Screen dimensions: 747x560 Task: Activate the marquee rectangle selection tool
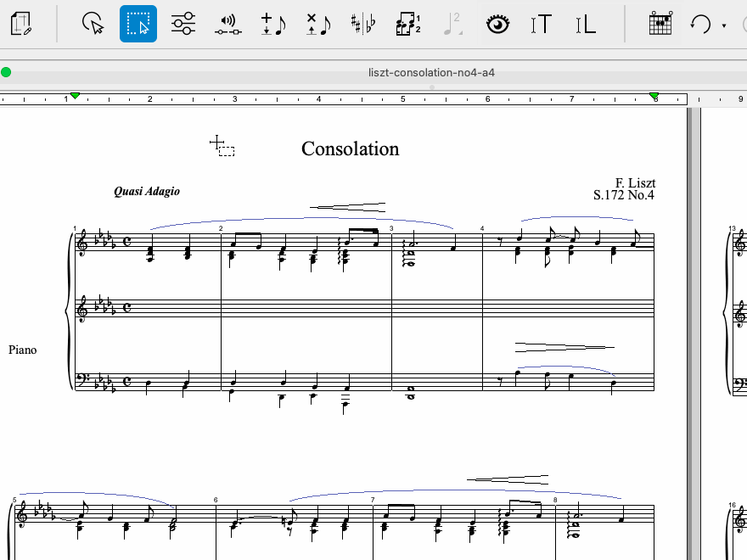coord(138,24)
